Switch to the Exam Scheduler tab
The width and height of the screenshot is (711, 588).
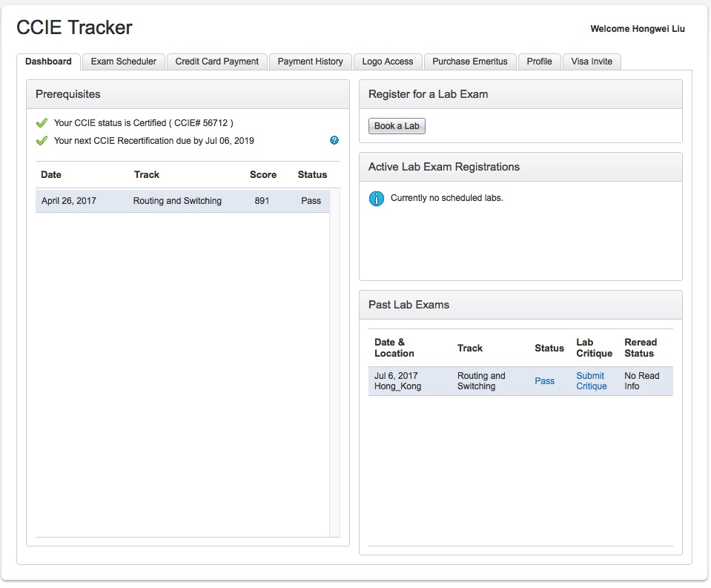123,62
